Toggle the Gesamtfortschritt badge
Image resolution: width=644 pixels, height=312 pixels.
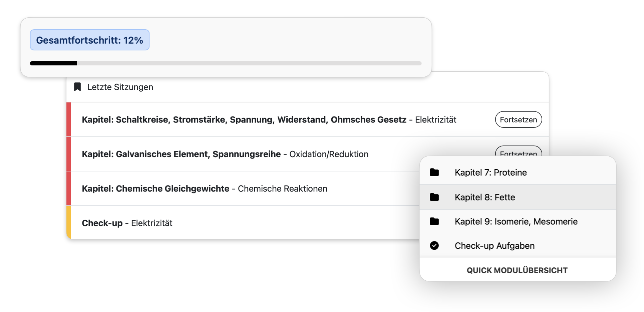[x=89, y=40]
